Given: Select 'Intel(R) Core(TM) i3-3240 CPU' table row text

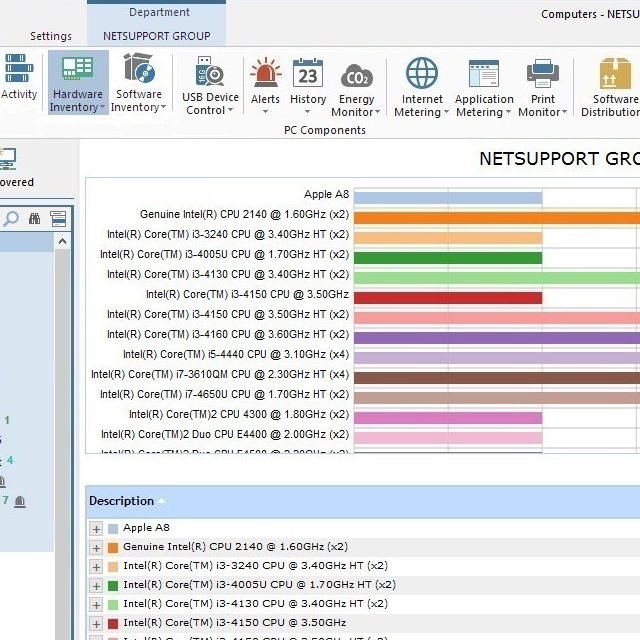Looking at the screenshot, I should click(x=256, y=566).
